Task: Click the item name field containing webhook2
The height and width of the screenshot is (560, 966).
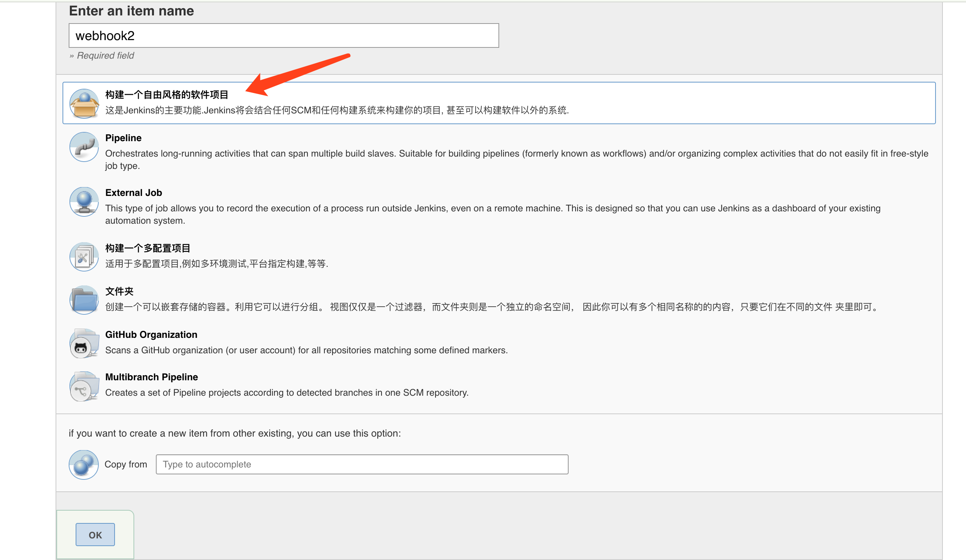Action: [284, 35]
